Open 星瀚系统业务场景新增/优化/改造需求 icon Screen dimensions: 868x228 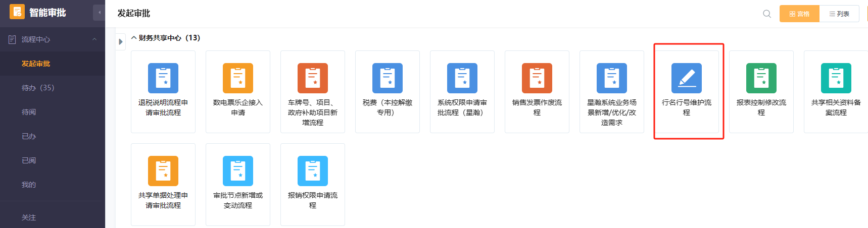(612, 78)
